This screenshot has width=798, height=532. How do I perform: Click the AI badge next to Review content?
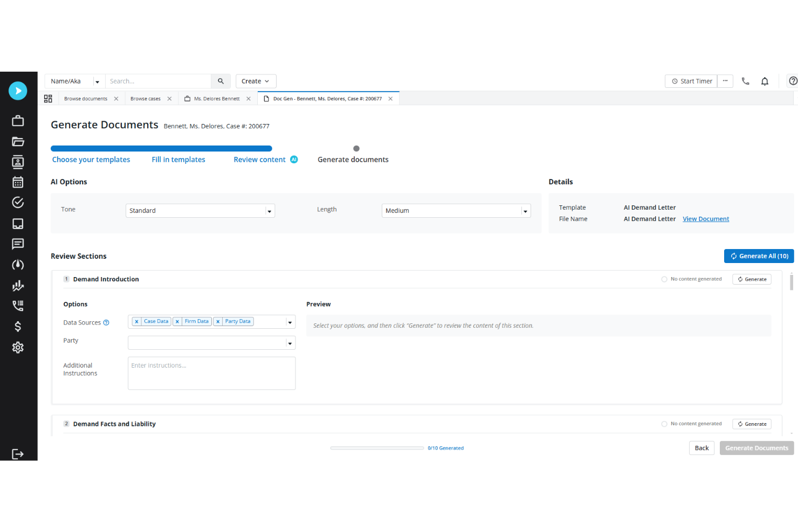point(294,160)
